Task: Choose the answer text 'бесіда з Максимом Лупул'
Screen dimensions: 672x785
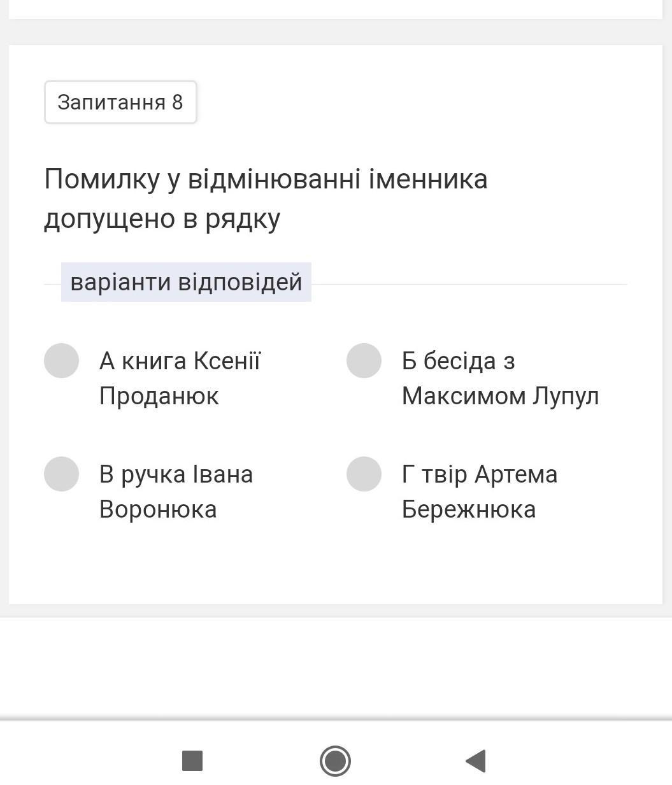Action: point(500,378)
